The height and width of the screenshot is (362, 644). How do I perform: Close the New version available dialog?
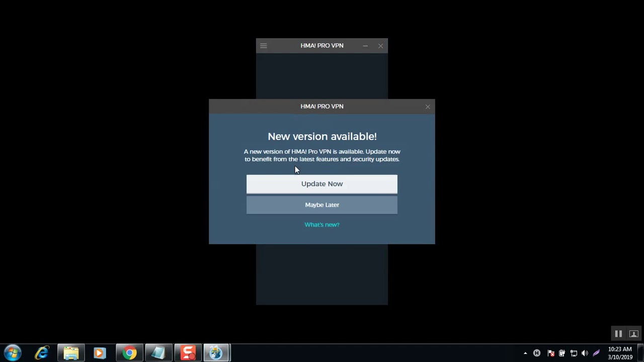(428, 107)
